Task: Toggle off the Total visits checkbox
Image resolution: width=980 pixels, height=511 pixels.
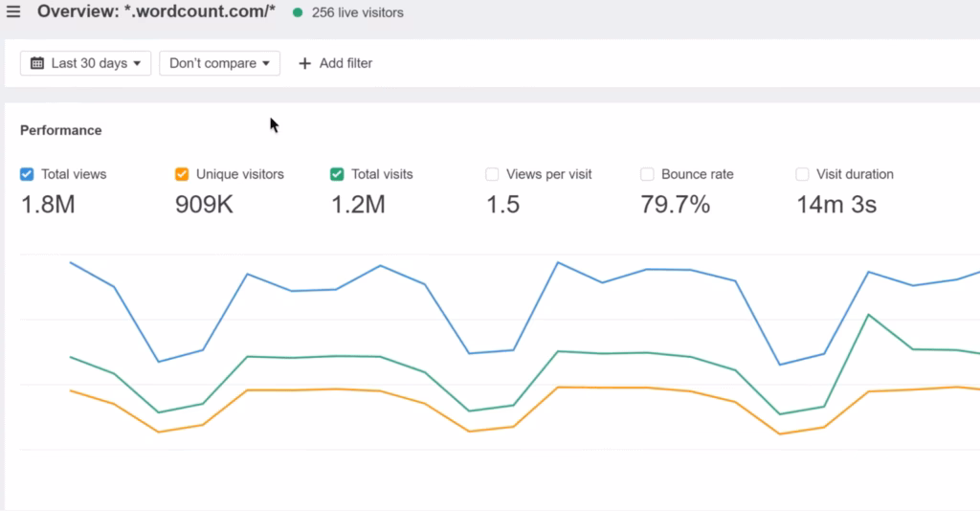Action: 337,174
